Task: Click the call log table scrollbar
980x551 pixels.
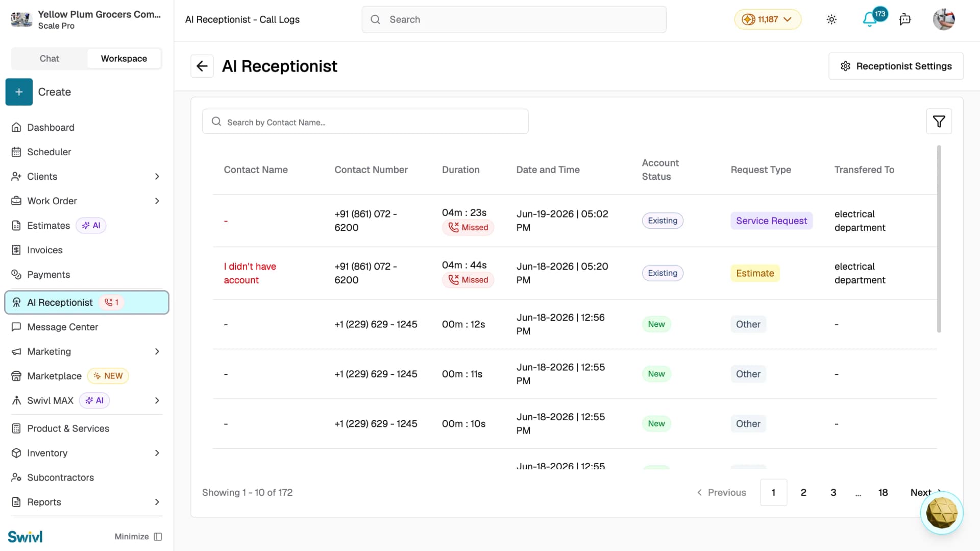Action: tap(939, 239)
